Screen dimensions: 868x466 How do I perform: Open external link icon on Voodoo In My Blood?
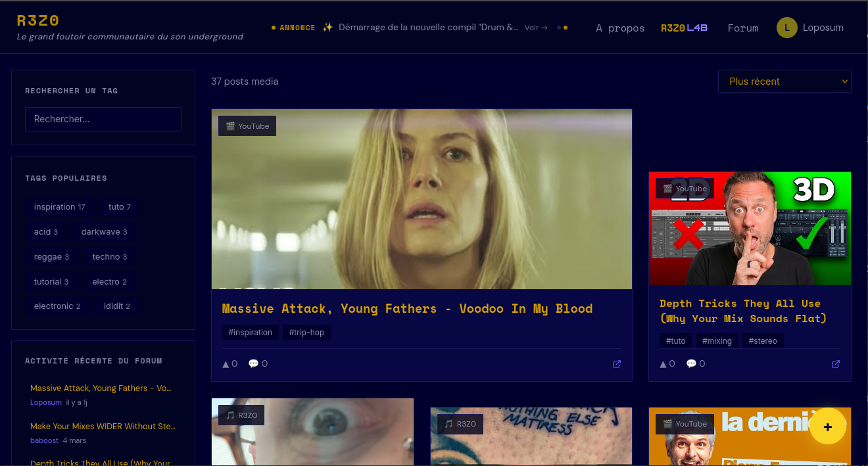(x=617, y=364)
